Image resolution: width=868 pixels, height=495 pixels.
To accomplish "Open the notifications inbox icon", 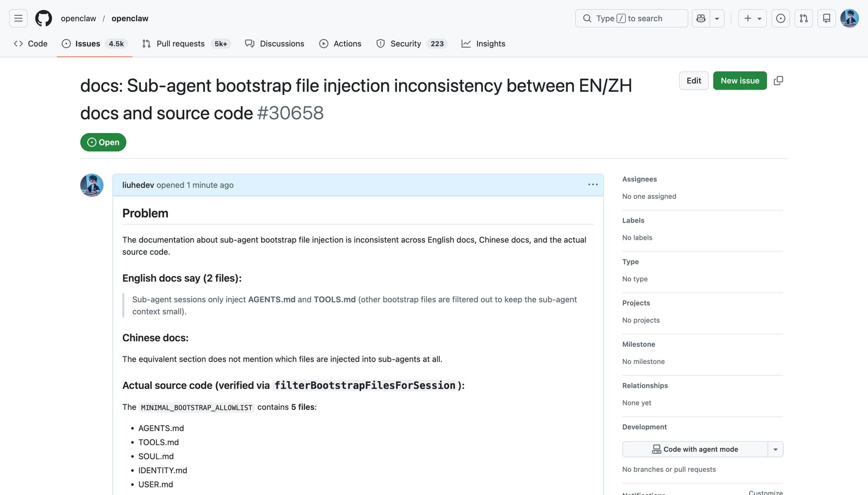I will point(826,18).
